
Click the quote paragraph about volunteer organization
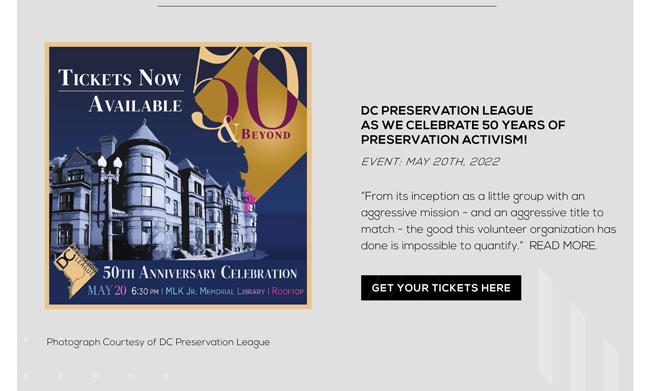pos(488,221)
